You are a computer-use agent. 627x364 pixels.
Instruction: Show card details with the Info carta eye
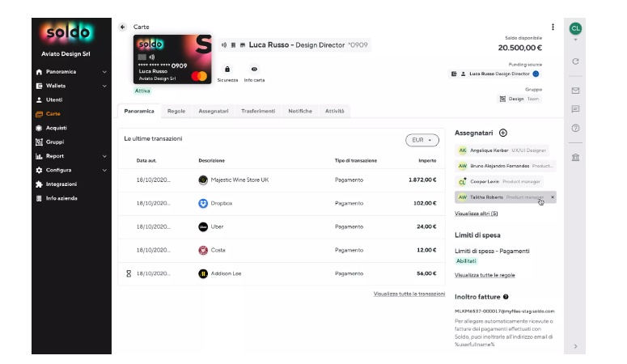pyautogui.click(x=254, y=70)
